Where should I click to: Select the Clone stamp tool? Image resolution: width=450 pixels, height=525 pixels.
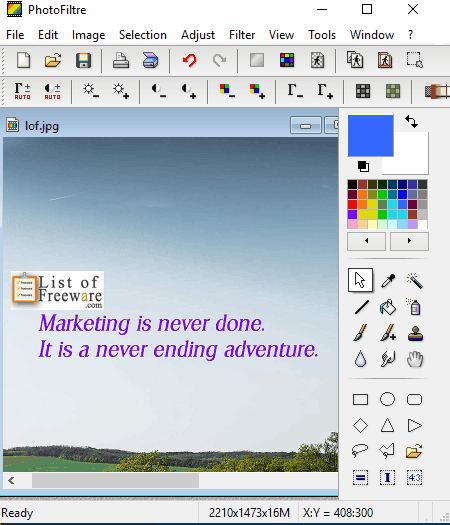415,333
